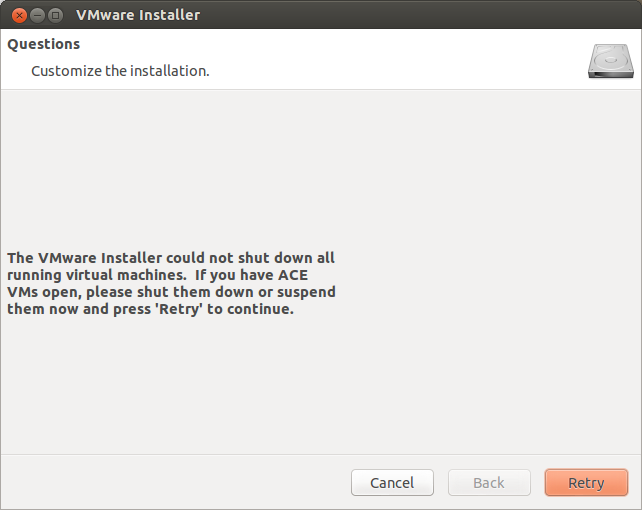
Task: Click blank white header area beside Questions
Action: tap(328, 44)
